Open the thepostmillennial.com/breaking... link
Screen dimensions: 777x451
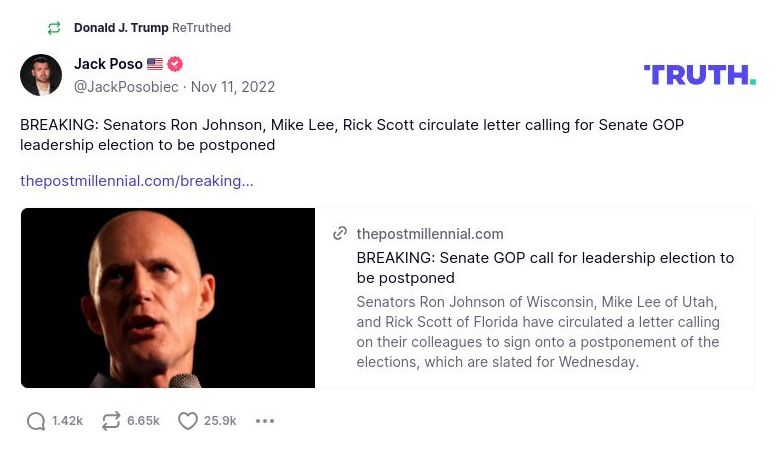point(137,181)
